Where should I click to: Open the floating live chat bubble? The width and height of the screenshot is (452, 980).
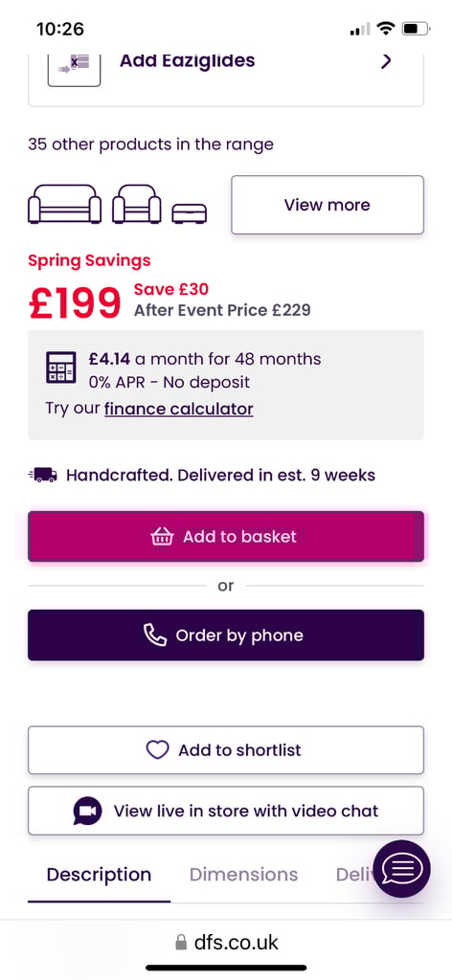(401, 869)
